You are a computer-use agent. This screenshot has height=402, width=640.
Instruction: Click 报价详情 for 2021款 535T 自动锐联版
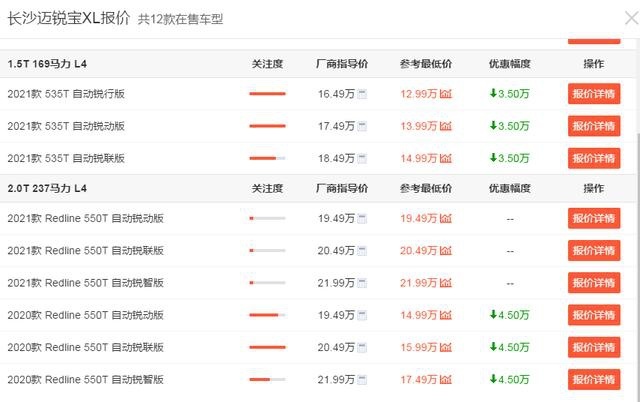point(594,158)
